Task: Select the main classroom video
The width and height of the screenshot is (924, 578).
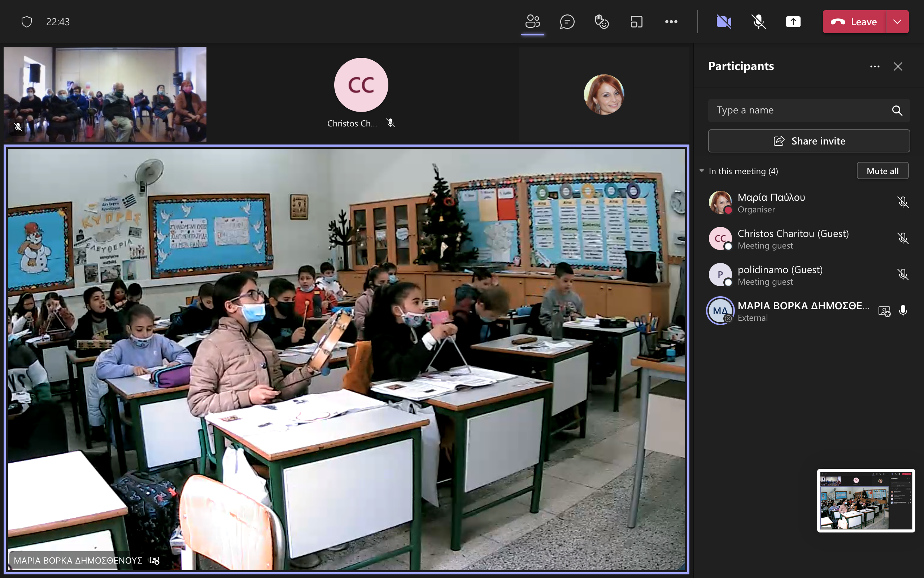Action: tap(346, 359)
